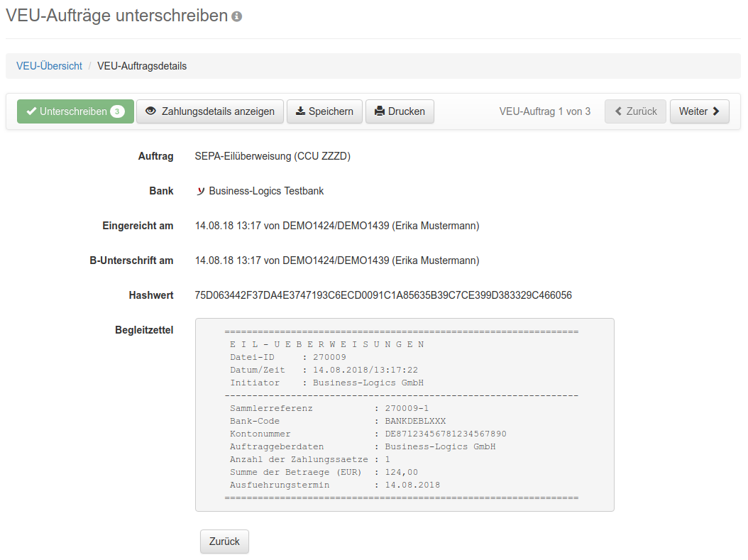
Task: Select the VEU-Auftragsdetails breadcrumb item
Action: click(x=142, y=66)
